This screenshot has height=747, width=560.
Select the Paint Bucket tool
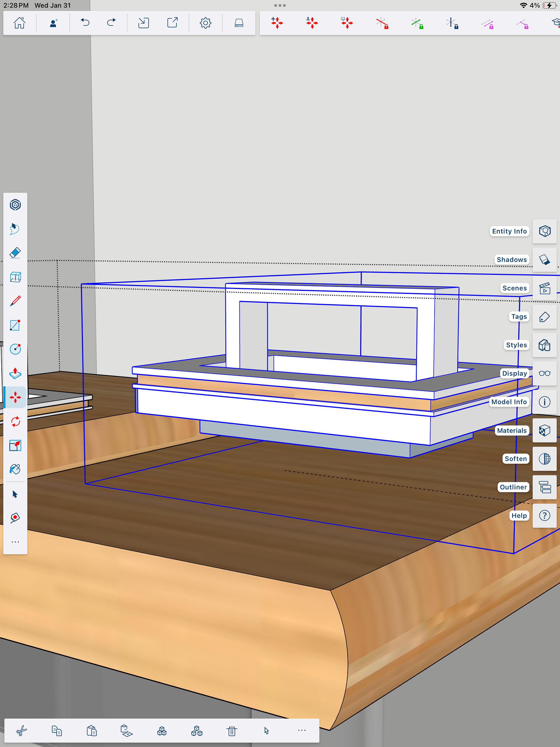15,469
